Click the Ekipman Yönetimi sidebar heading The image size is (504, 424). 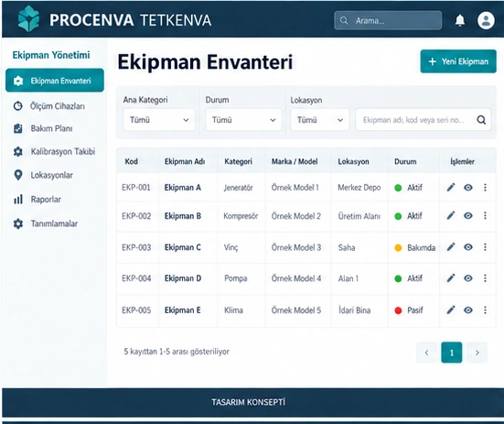[x=51, y=55]
